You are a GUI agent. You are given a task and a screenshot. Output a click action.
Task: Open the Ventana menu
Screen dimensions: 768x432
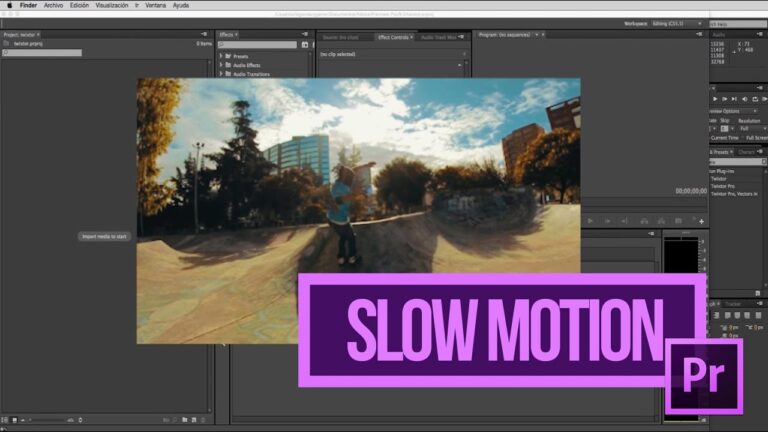click(x=156, y=5)
